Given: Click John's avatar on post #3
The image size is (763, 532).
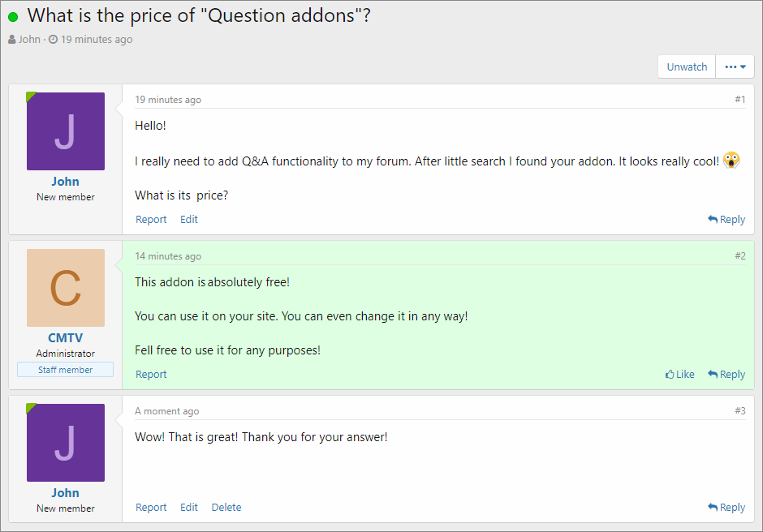Looking at the screenshot, I should 66,443.
